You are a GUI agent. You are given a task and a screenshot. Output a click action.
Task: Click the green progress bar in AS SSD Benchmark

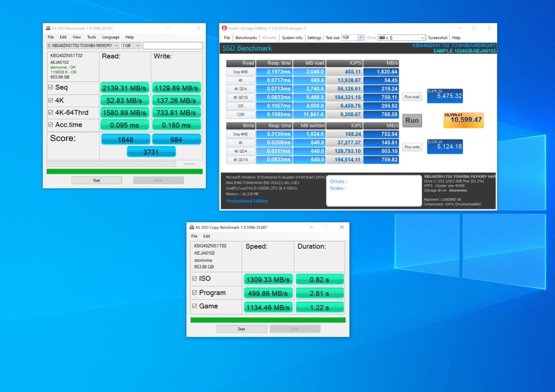pyautogui.click(x=124, y=172)
